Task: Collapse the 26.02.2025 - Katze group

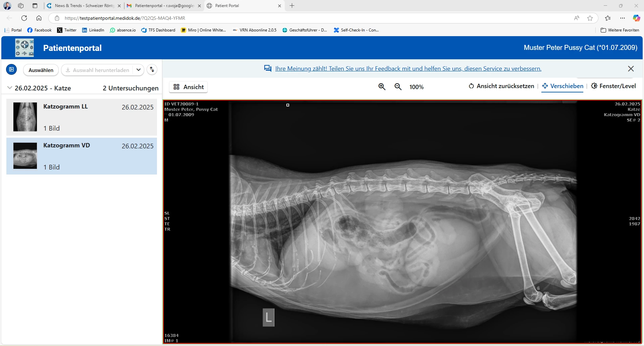Action: 10,88
